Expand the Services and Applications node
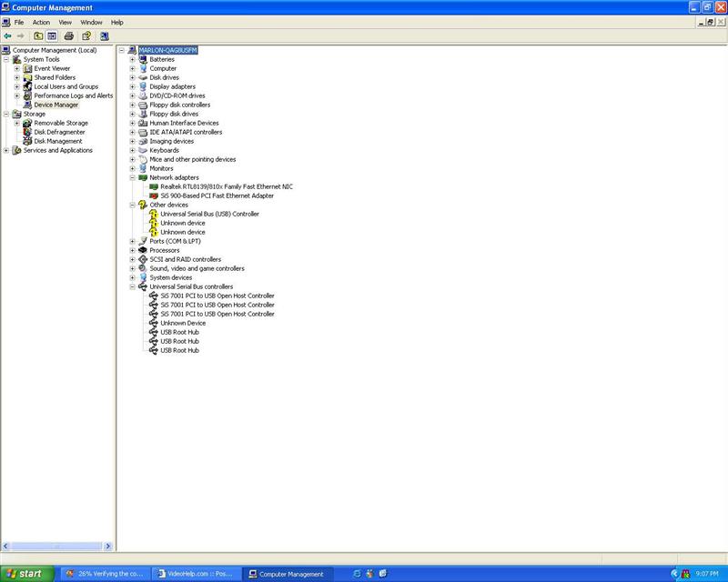The height and width of the screenshot is (582, 728). (x=6, y=150)
